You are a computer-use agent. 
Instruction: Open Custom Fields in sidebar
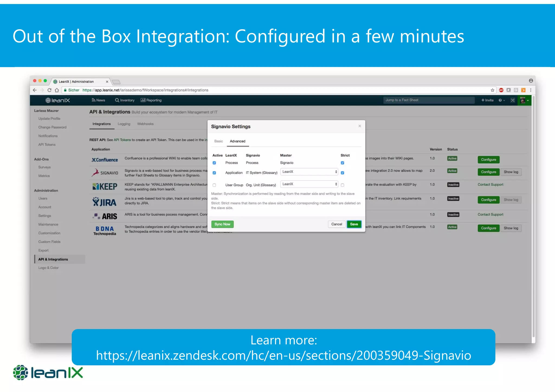(49, 242)
